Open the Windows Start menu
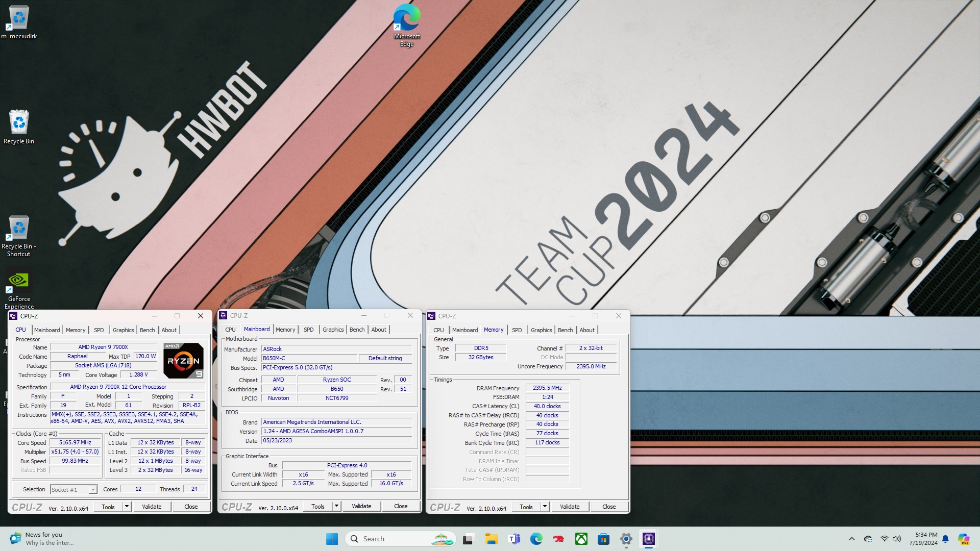980x551 pixels. 332,539
